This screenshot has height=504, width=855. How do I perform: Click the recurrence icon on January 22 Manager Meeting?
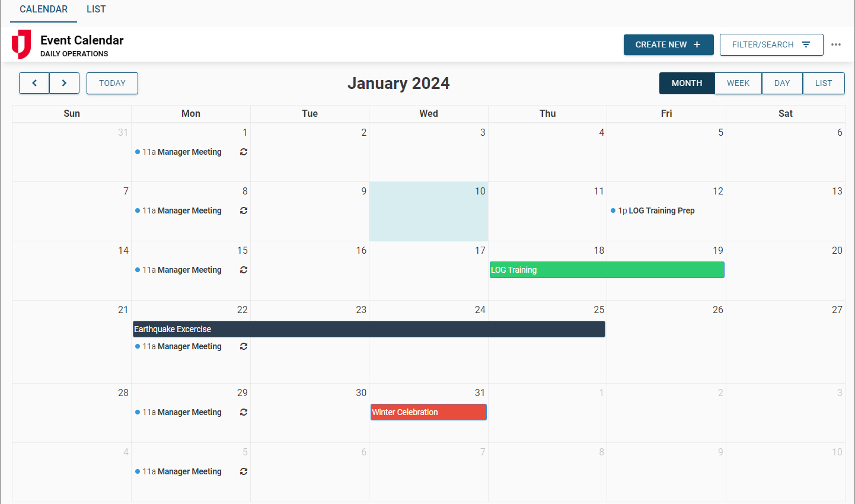pos(243,346)
